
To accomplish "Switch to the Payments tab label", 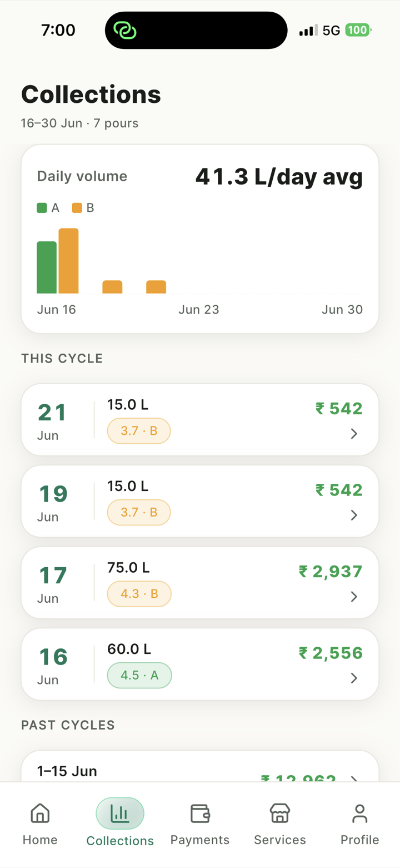I will pos(200,840).
